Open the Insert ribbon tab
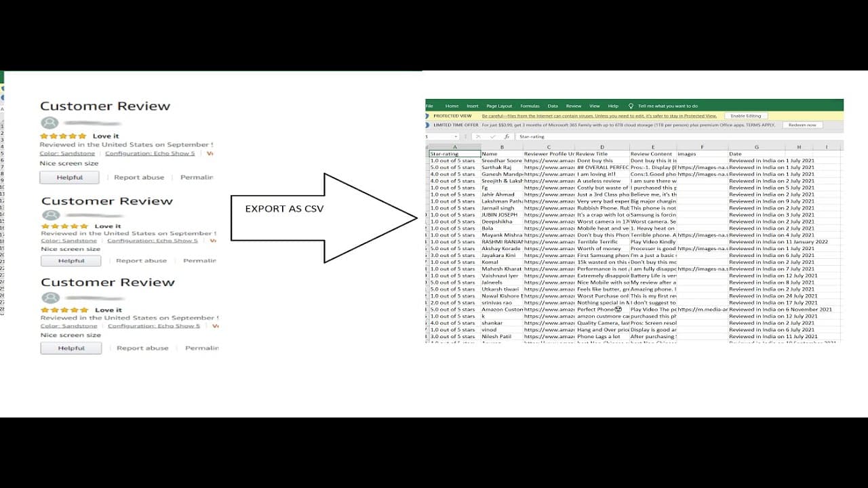The width and height of the screenshot is (868, 488). [473, 106]
